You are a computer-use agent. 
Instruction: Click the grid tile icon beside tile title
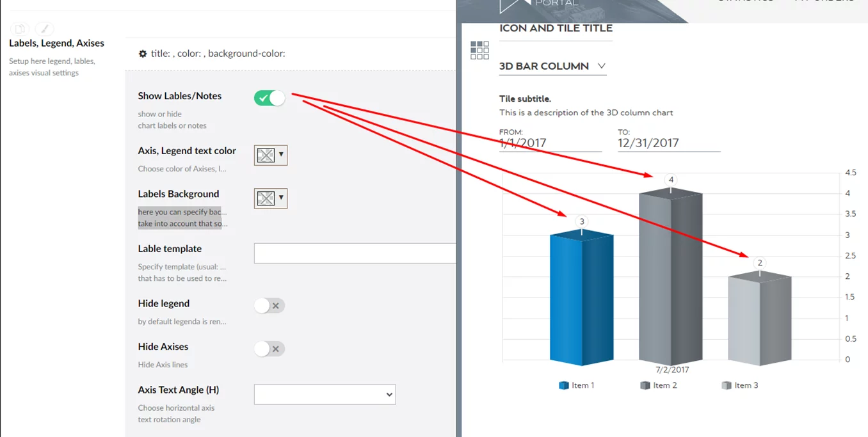pyautogui.click(x=479, y=50)
